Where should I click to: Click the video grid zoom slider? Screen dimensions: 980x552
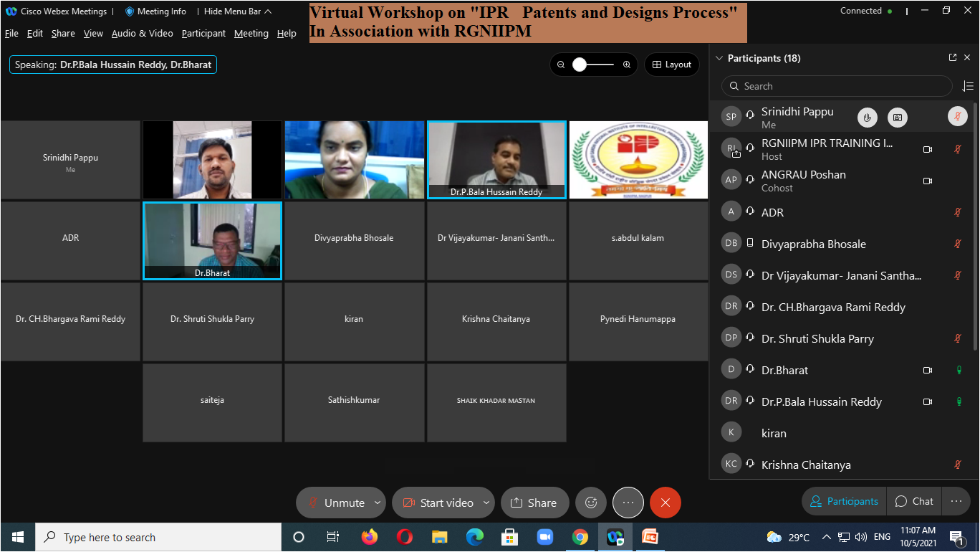click(593, 65)
